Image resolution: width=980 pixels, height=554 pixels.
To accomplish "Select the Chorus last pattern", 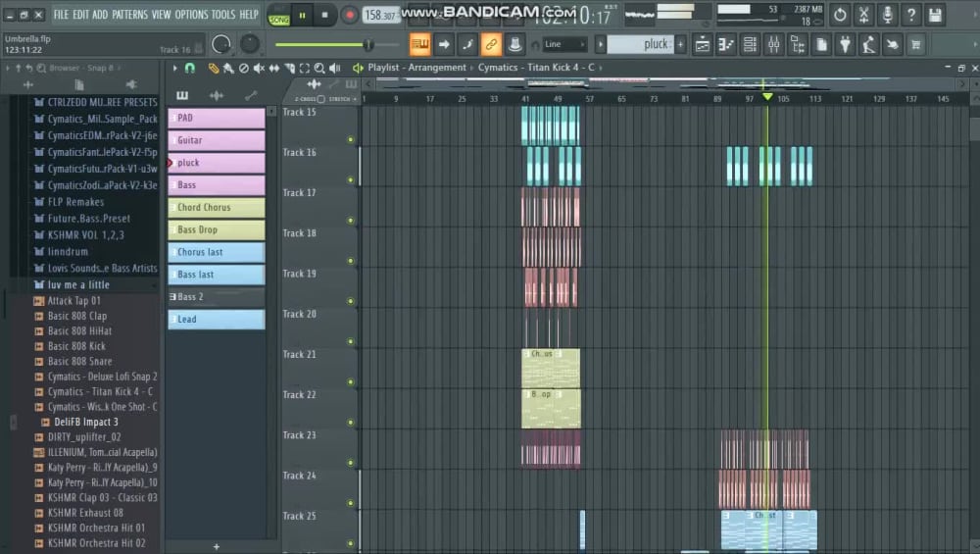I will coord(217,252).
